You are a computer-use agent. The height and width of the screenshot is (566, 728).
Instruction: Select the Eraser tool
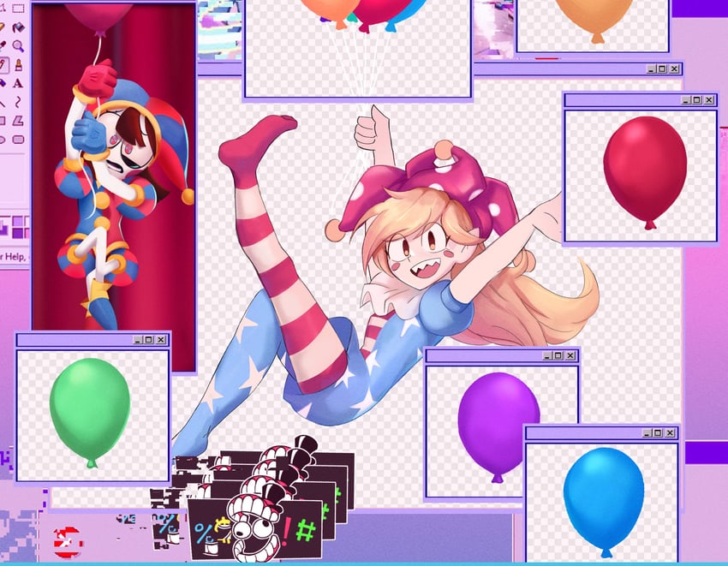tap(3, 27)
